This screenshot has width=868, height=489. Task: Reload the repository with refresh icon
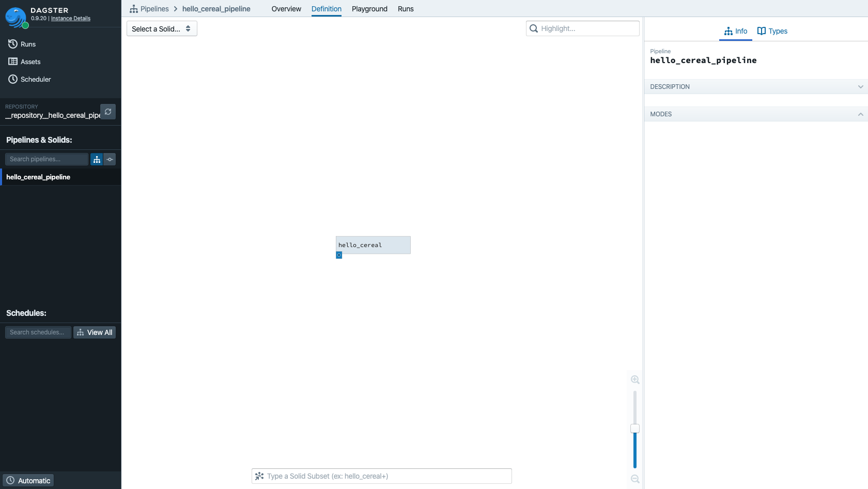point(108,112)
